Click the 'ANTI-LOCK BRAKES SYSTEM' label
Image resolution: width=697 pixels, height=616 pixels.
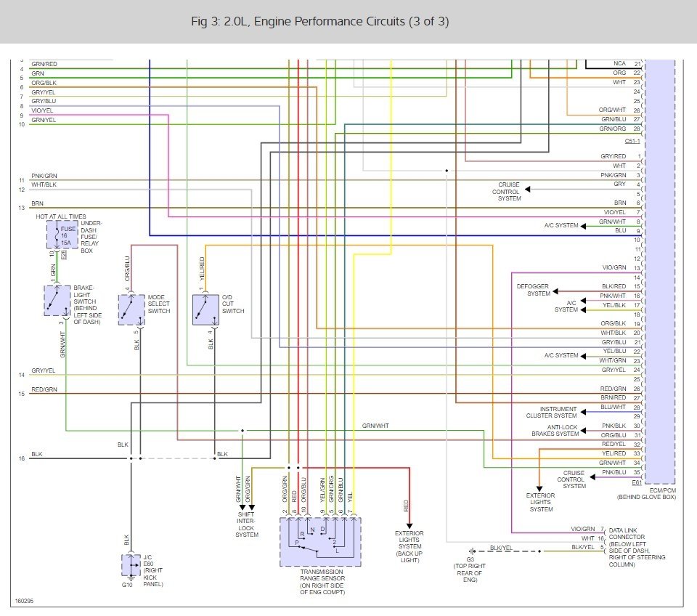click(555, 430)
